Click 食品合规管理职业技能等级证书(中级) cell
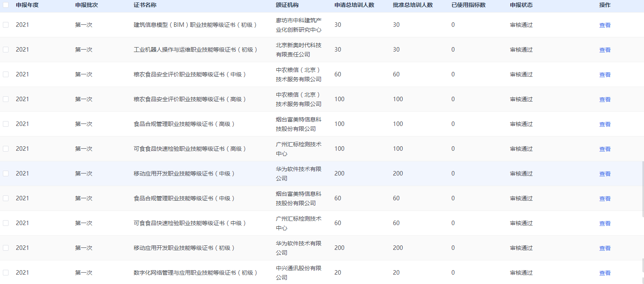The height and width of the screenshot is (284, 644). (x=185, y=198)
